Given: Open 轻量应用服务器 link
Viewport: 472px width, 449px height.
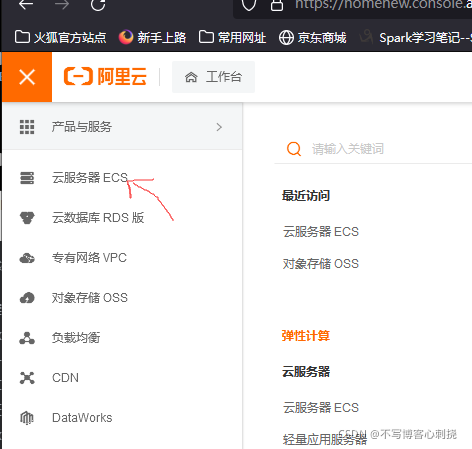Looking at the screenshot, I should click(325, 440).
